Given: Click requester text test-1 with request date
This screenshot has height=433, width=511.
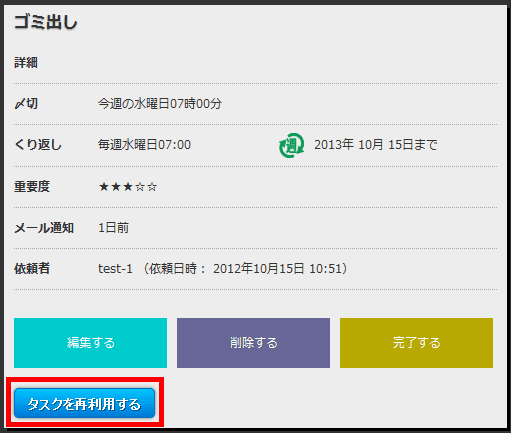Looking at the screenshot, I should (222, 269).
